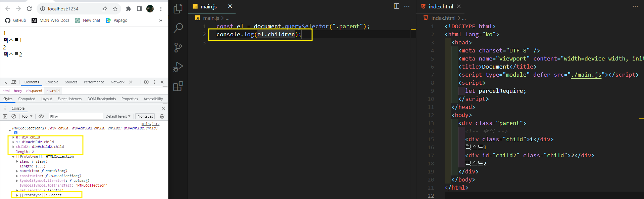This screenshot has height=199, width=644.
Task: Clear the console output
Action: 14,116
